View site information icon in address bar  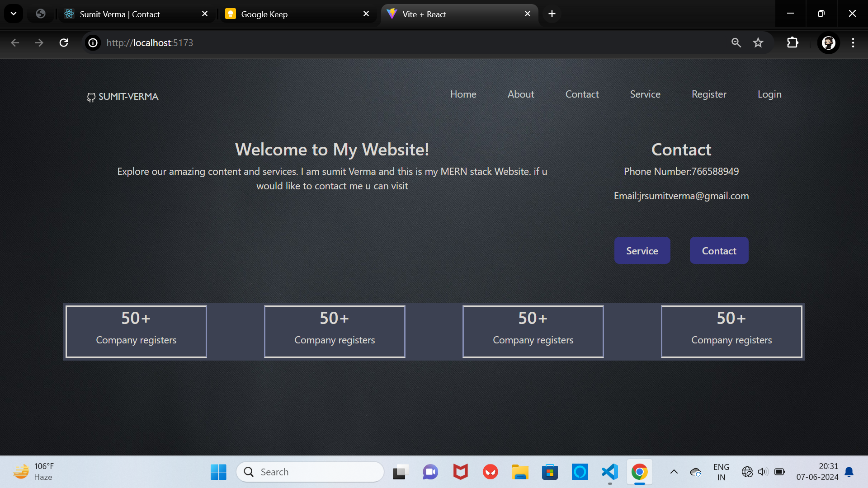coord(93,42)
